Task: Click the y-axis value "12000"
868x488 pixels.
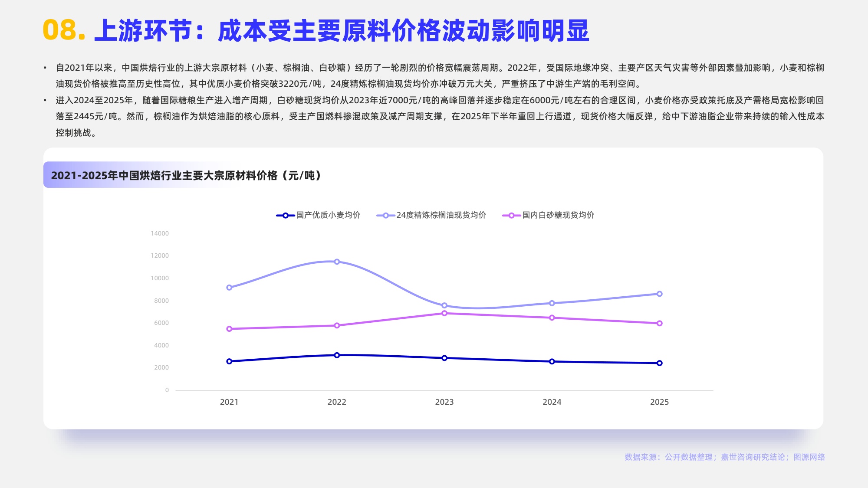Action: tap(160, 256)
